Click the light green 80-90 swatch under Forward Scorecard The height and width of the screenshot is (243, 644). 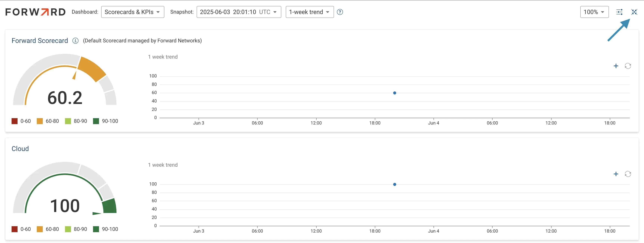tap(68, 121)
